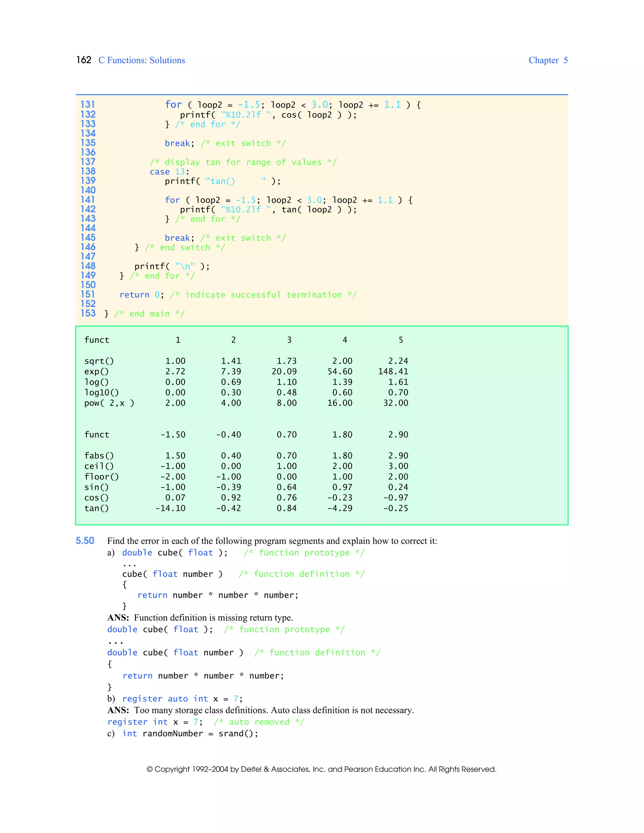The image size is (644, 833).
Task: Click the value 148.41 in the exp() row
Action: (393, 372)
